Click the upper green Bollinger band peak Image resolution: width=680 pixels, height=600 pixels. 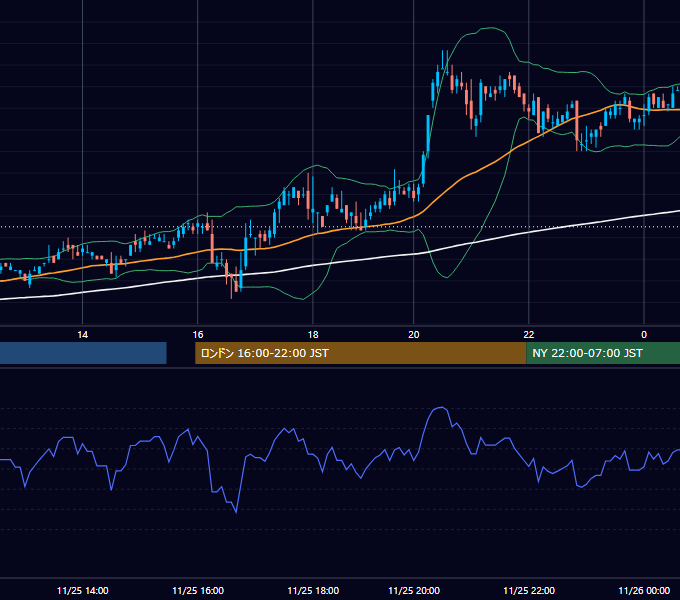(491, 28)
